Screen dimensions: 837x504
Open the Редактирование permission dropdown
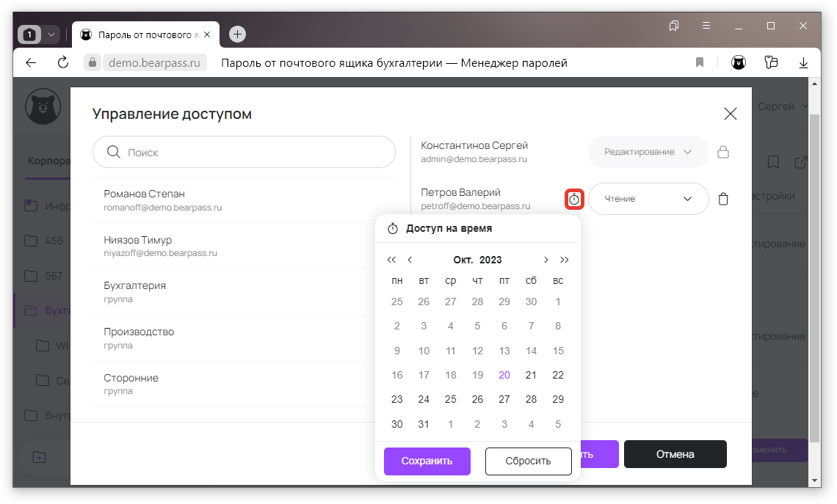[648, 152]
